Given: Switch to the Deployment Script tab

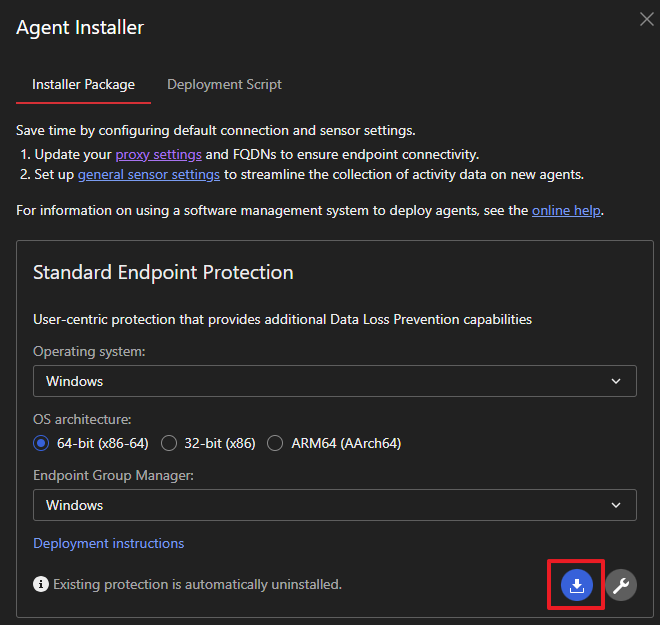Looking at the screenshot, I should click(224, 84).
